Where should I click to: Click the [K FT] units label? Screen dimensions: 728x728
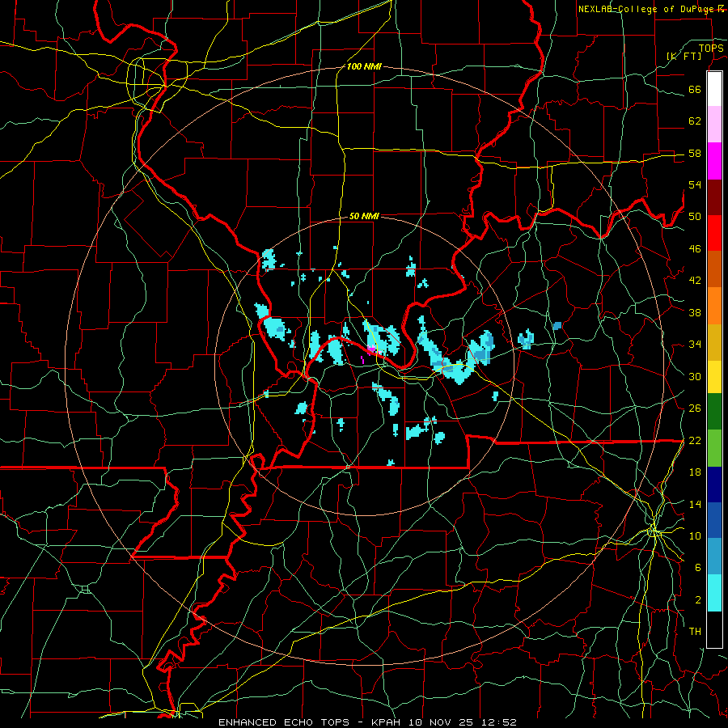684,56
